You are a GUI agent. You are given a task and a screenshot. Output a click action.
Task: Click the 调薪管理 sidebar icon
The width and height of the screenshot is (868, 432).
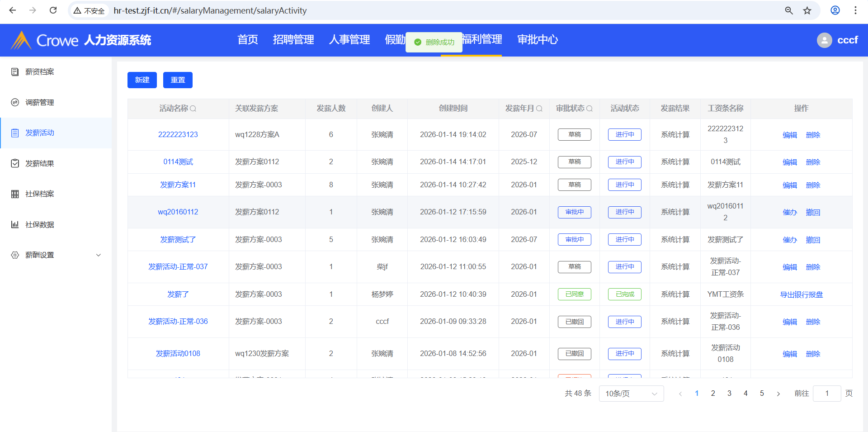pos(15,103)
